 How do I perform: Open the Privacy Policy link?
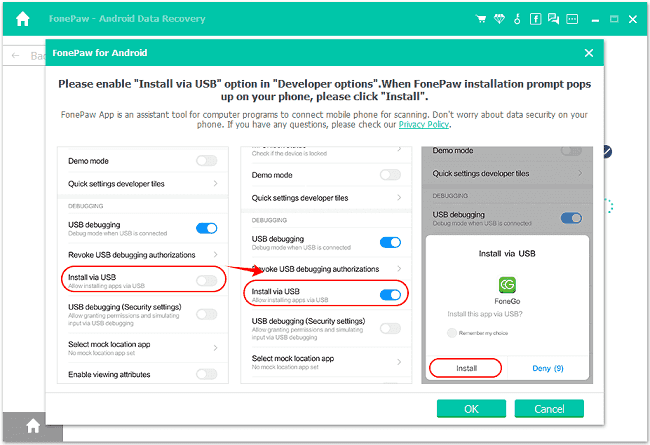point(424,125)
